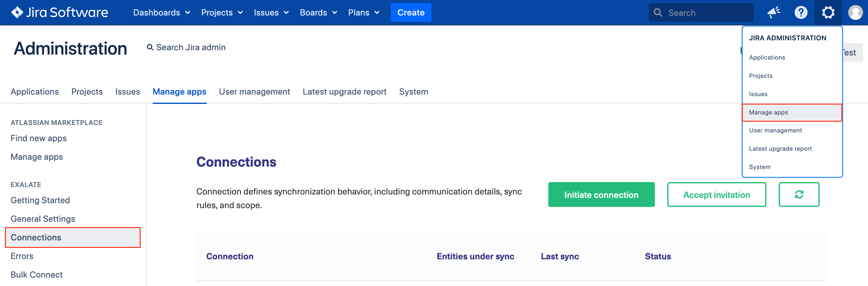Choose User management in Jira Administration menu
The width and height of the screenshot is (868, 286).
[792, 130]
